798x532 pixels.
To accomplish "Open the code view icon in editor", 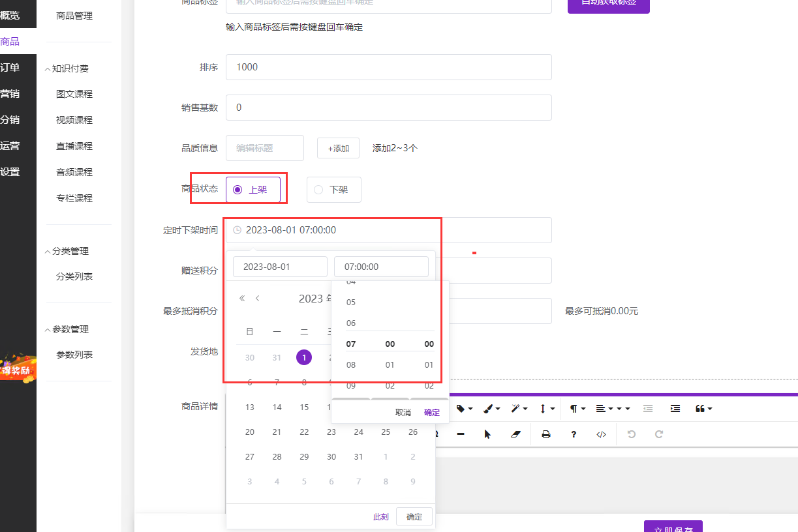I will [x=601, y=434].
